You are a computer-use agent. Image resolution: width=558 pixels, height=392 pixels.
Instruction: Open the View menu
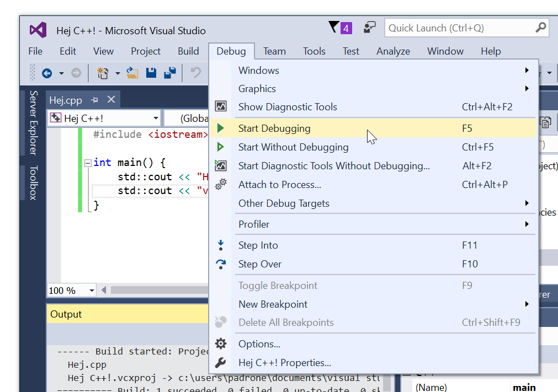103,51
